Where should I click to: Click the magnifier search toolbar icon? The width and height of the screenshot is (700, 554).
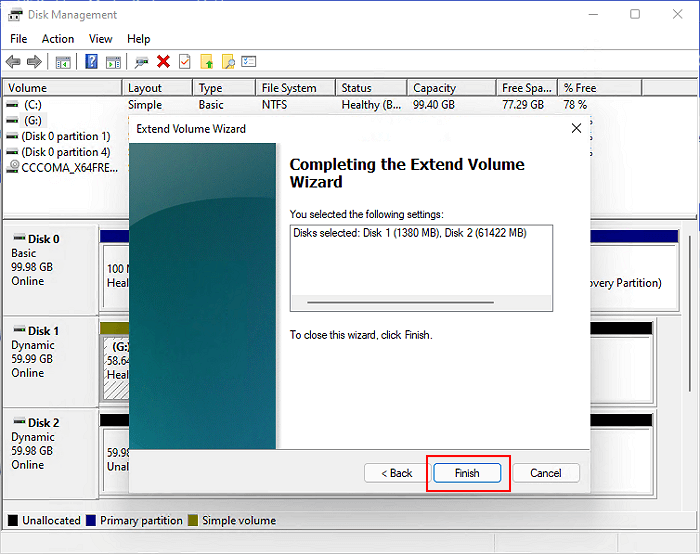tap(228, 62)
